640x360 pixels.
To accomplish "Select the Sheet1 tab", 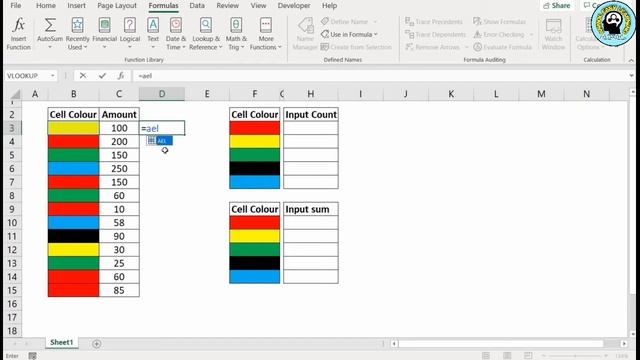I will click(62, 342).
